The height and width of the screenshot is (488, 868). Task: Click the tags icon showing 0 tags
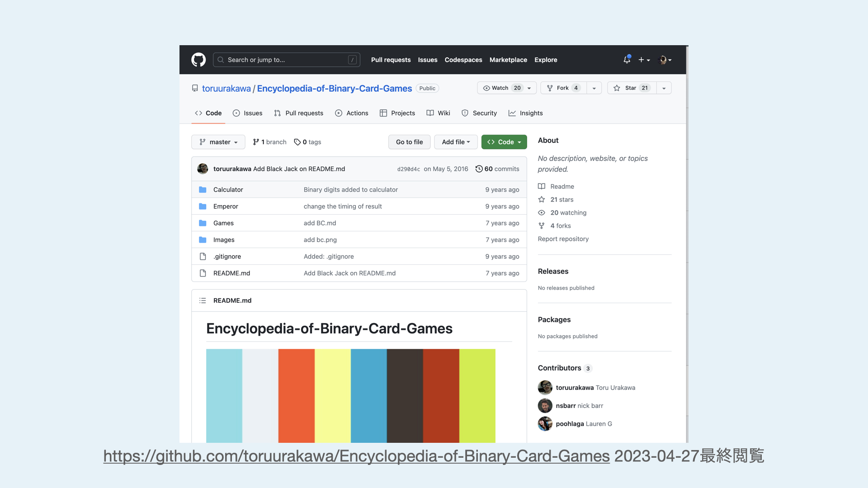point(297,142)
